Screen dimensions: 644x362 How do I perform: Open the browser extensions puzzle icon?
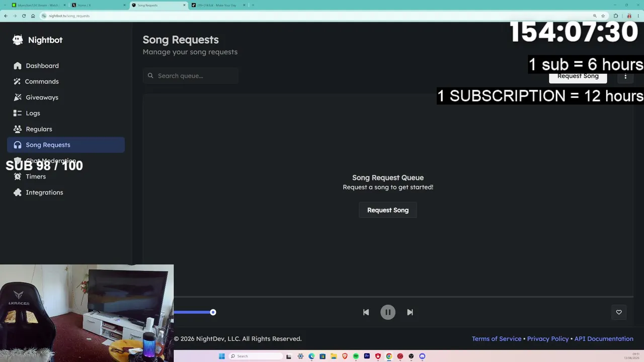coord(615,16)
